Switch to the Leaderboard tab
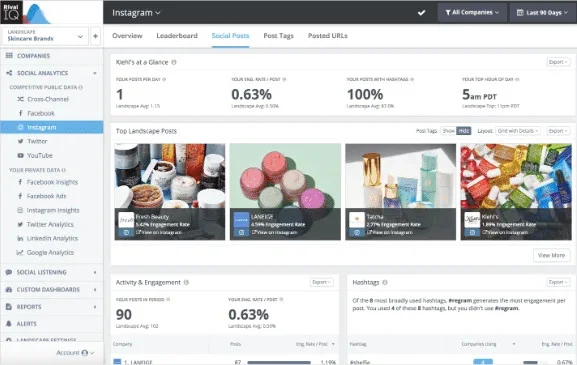This screenshot has height=365, width=577. (x=177, y=36)
